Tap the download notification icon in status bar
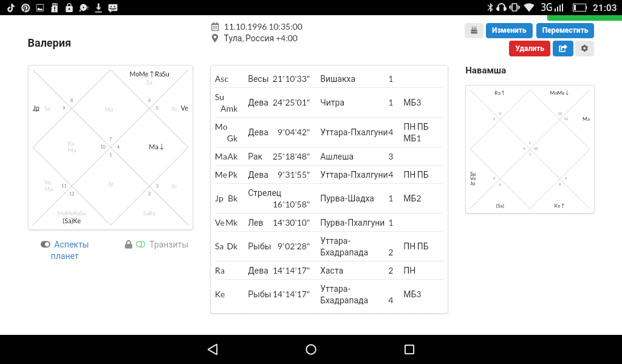 tap(98, 7)
